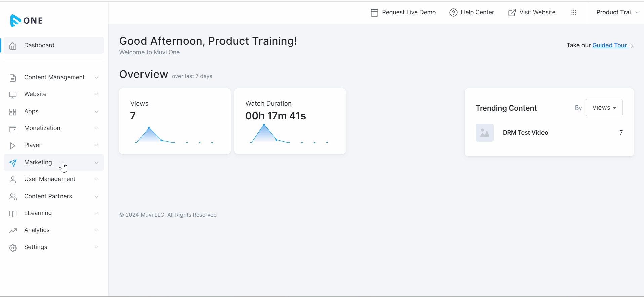Click the Muvi One logo
Viewport: 644px width, 297px height.
click(26, 20)
